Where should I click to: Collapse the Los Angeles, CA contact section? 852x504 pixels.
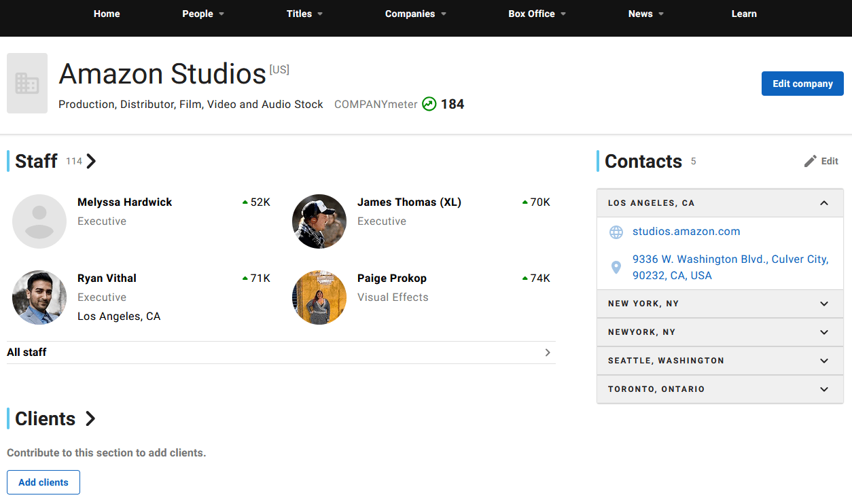coord(824,203)
